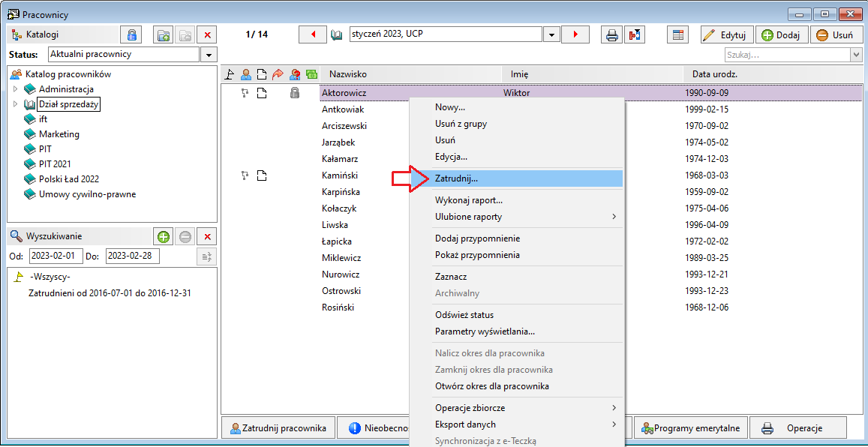Click the add new catalog folder icon
Image resolution: width=868 pixels, height=447 pixels.
(164, 34)
